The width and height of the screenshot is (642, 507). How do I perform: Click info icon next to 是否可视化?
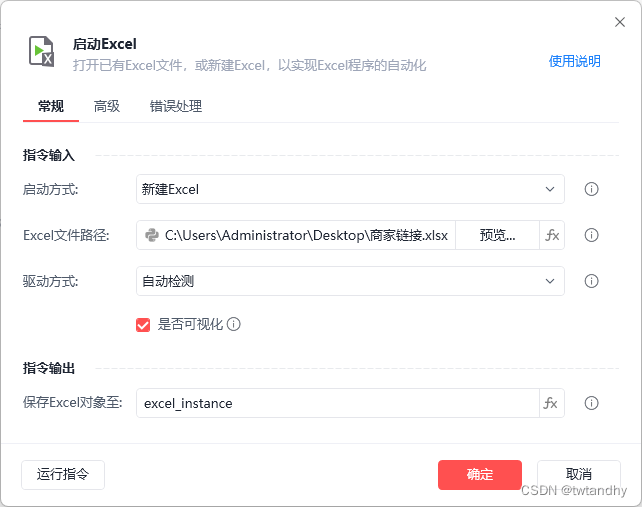pos(233,324)
